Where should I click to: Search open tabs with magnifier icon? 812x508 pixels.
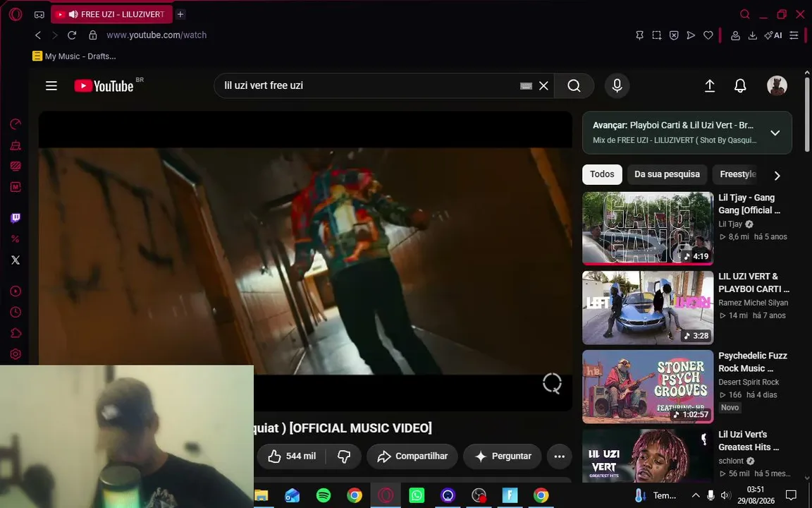point(744,14)
